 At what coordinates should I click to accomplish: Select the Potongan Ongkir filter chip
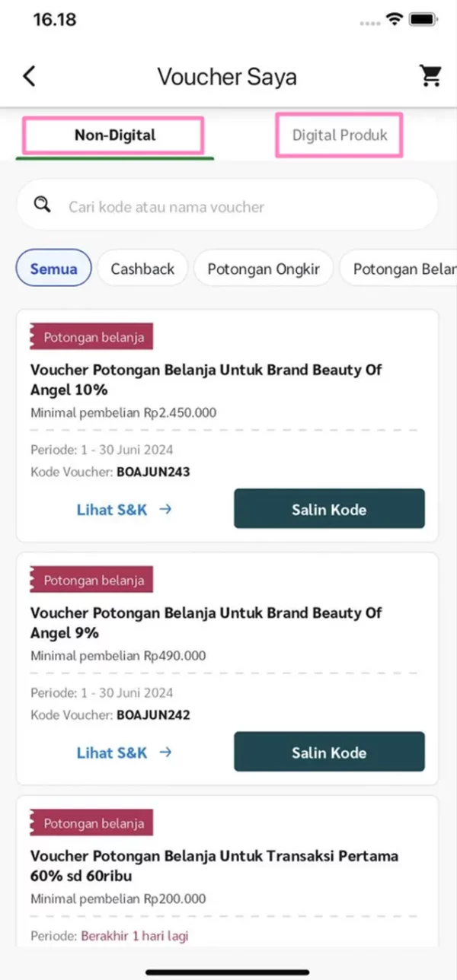(264, 269)
